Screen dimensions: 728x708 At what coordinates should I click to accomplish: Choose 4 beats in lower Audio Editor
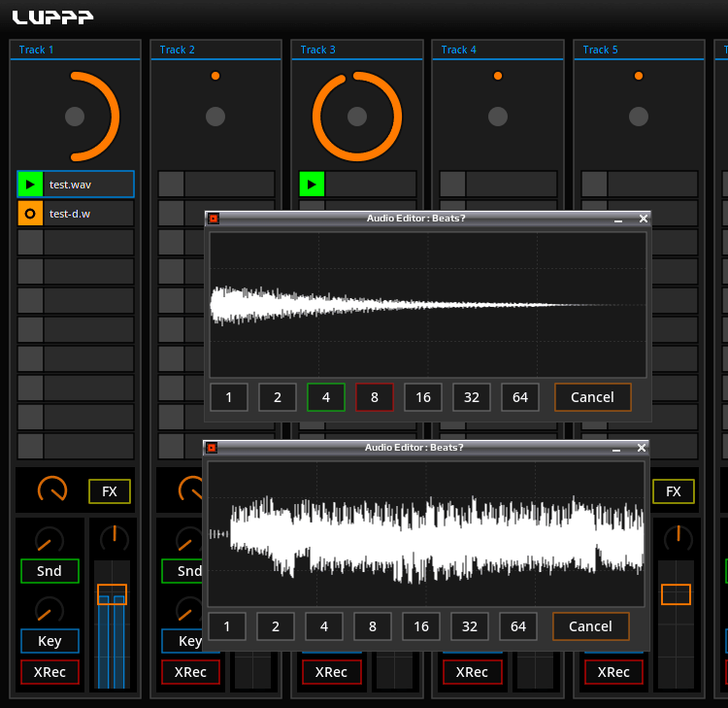(324, 626)
